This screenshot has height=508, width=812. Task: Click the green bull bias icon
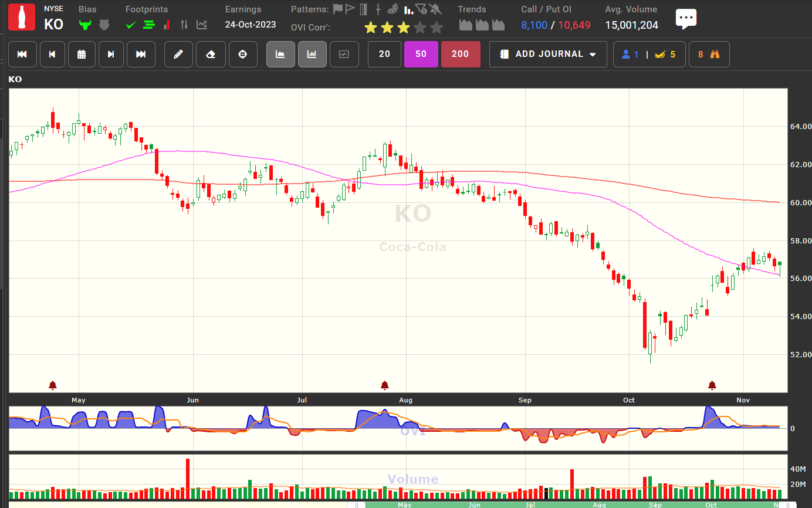coord(86,25)
